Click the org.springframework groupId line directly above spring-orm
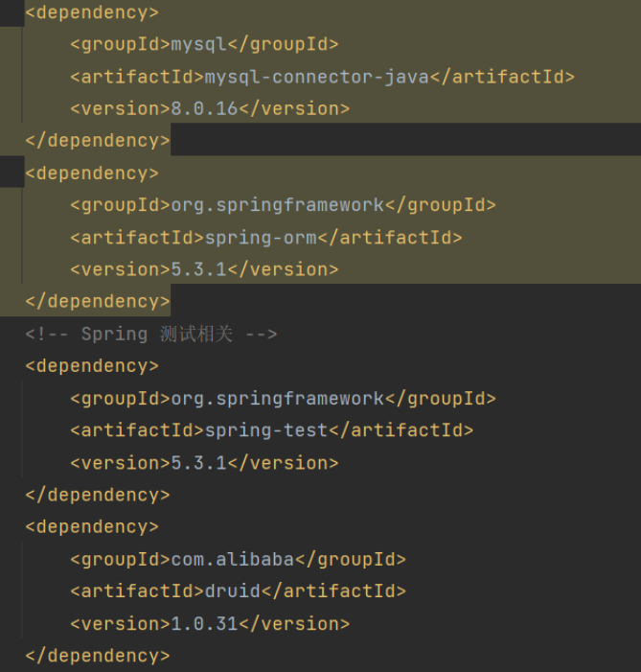 click(283, 205)
